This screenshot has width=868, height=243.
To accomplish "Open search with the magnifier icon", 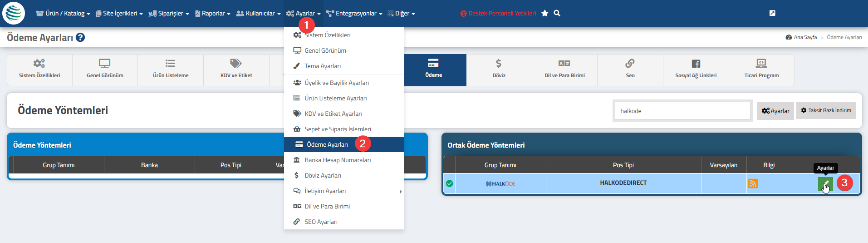I will 557,14.
